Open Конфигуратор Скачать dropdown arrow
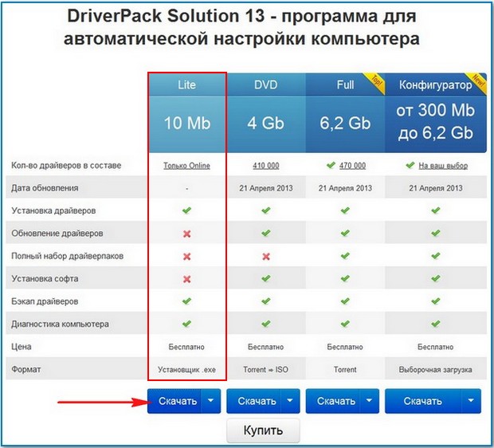 472,401
